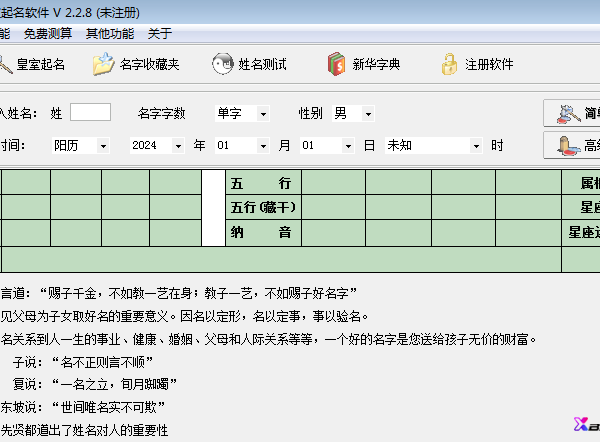Viewport: 600px width, 442px height.
Task: Open the 其他功能 menu
Action: coord(110,33)
